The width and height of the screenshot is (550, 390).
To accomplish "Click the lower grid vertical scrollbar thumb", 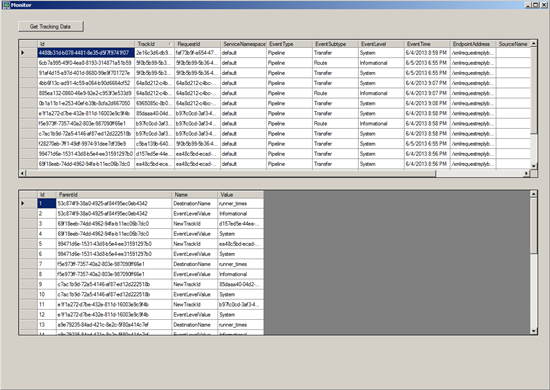I will (x=534, y=225).
